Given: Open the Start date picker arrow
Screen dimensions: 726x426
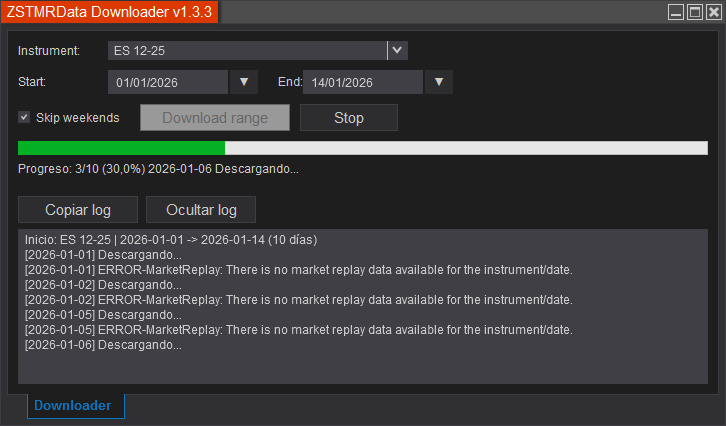Looking at the screenshot, I should click(x=244, y=82).
